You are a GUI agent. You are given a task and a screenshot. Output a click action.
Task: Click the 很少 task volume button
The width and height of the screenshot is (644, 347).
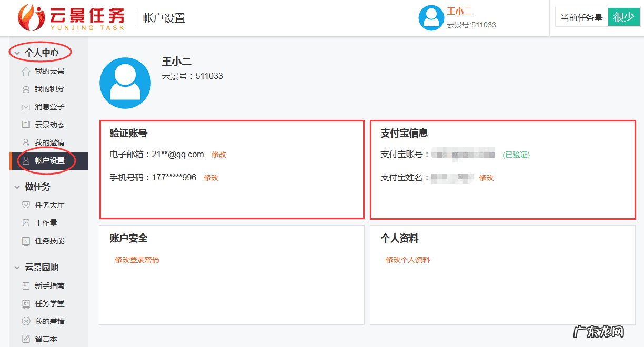[x=623, y=16]
